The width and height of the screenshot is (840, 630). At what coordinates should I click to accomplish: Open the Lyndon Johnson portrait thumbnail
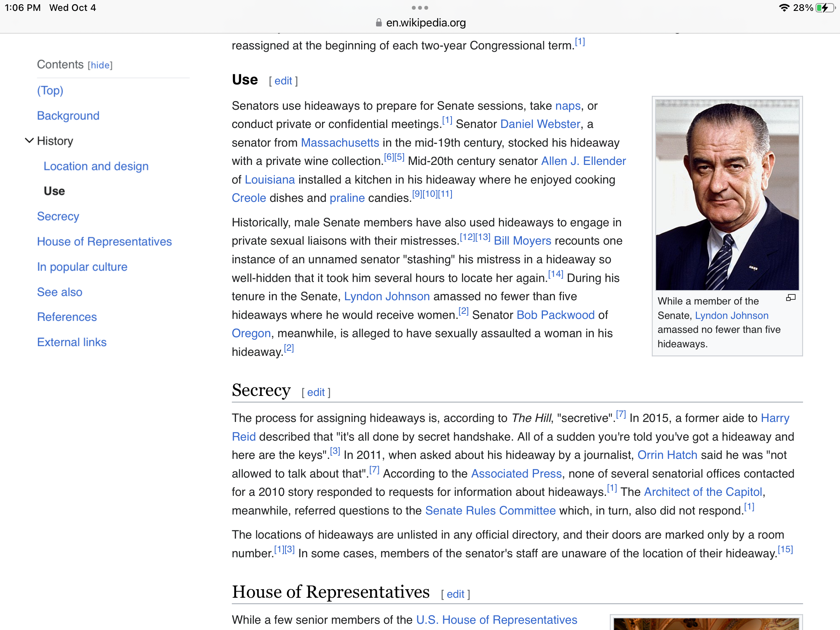pyautogui.click(x=727, y=195)
